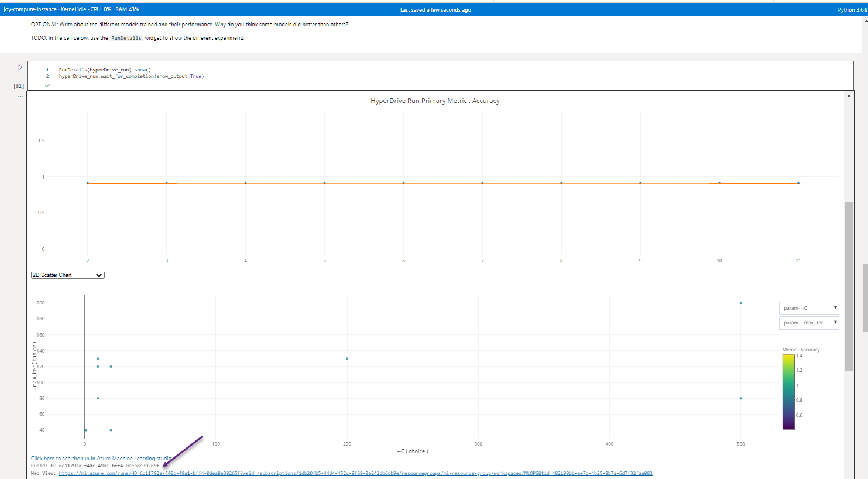Click the Last saved status message
The height and width of the screenshot is (479, 868).
point(435,9)
